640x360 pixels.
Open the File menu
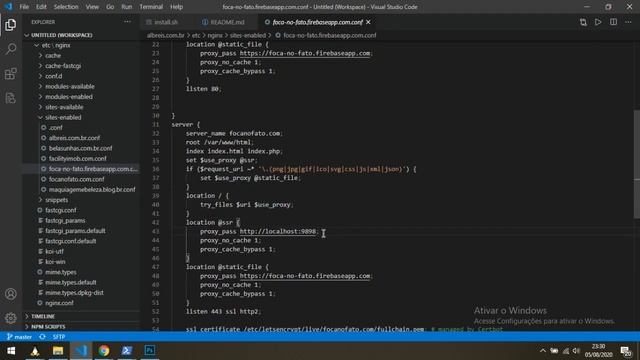(24, 7)
